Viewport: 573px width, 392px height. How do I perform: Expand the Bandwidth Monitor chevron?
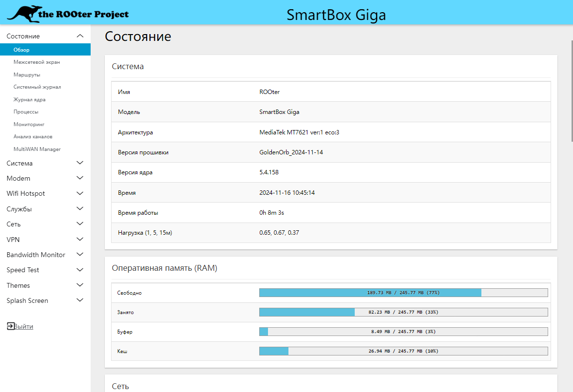pos(80,255)
